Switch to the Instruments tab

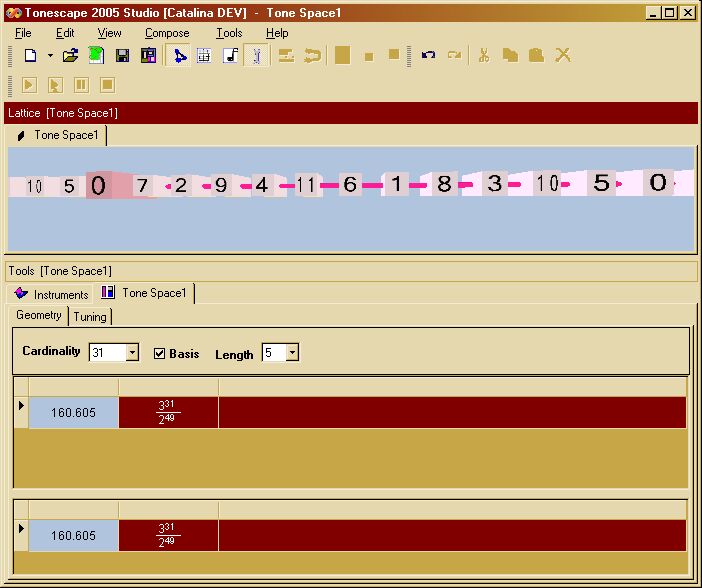(x=51, y=294)
